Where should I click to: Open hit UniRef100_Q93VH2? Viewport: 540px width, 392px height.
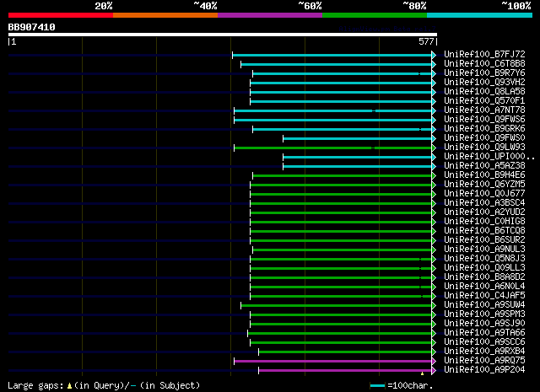click(484, 82)
